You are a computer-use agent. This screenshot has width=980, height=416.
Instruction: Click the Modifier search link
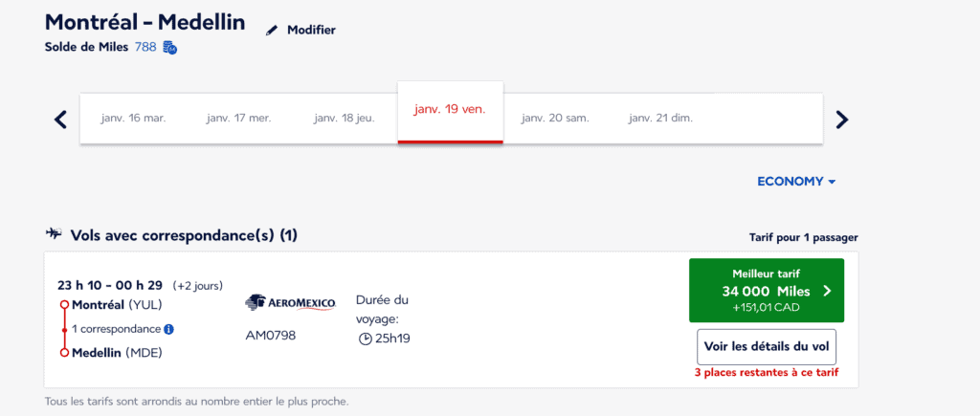coord(311,30)
